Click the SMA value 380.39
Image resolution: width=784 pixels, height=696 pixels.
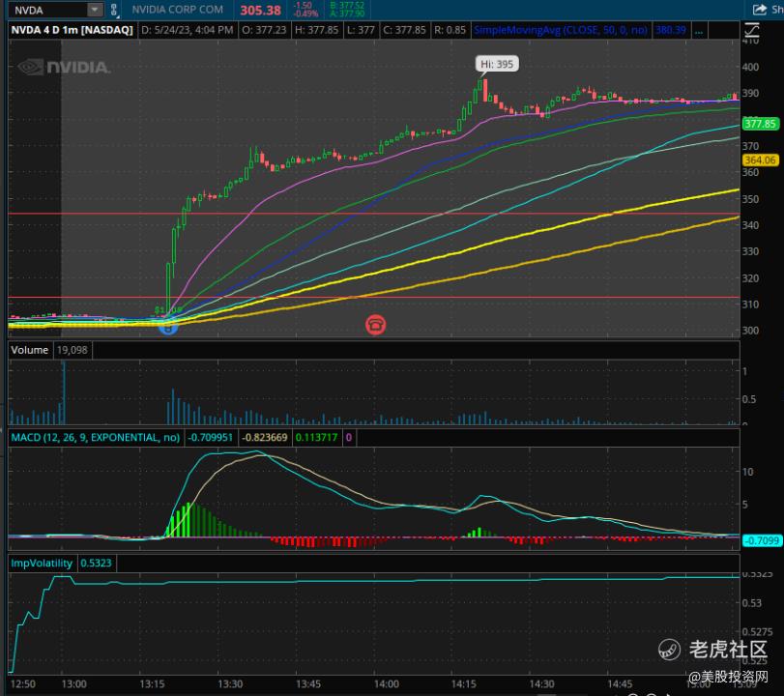click(671, 31)
